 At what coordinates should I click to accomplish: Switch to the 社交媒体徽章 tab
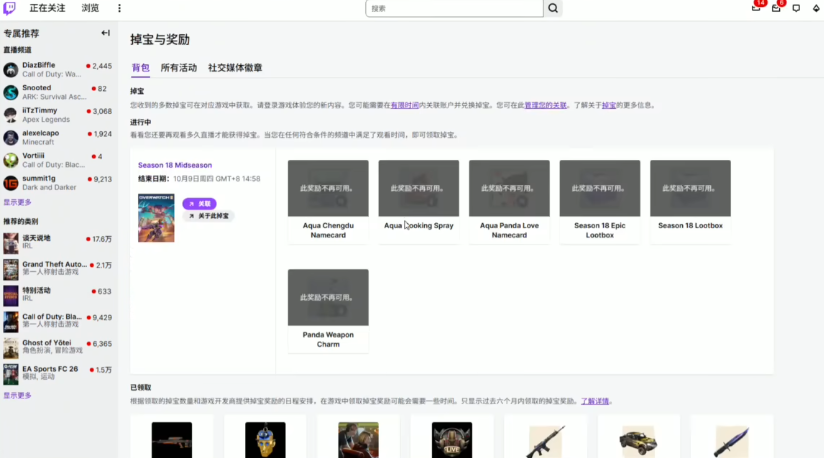[x=235, y=68]
